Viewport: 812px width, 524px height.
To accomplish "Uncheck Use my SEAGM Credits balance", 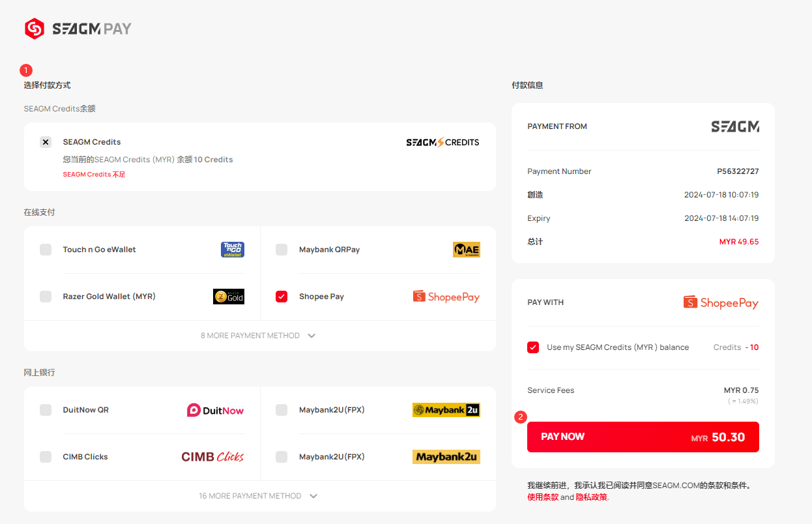I will pos(533,347).
